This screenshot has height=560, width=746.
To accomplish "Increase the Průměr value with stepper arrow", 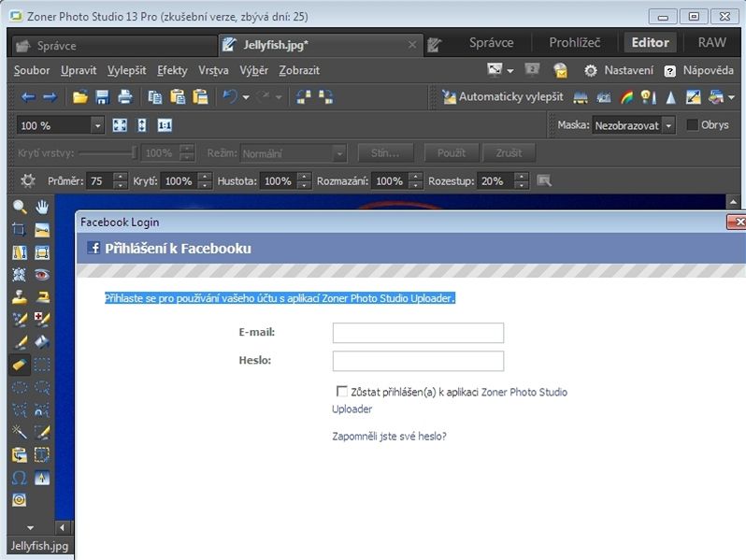I will pos(120,177).
